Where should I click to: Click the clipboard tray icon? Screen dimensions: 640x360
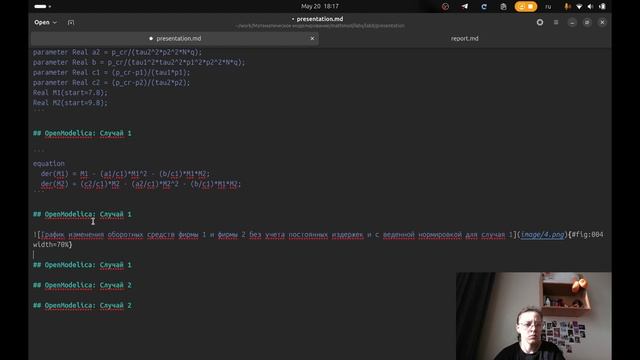click(503, 7)
